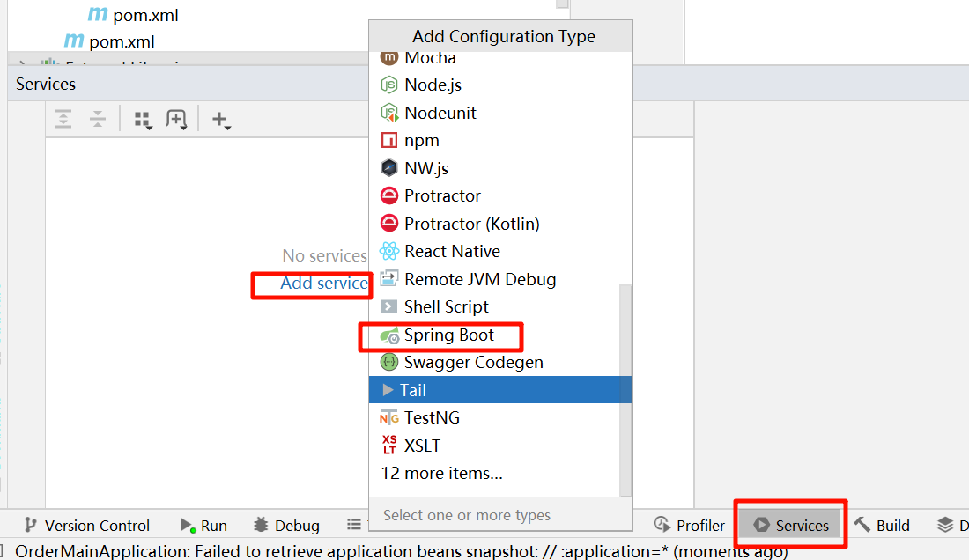Click the No services placeholder text
Screen dimensions: 969x560
point(324,255)
